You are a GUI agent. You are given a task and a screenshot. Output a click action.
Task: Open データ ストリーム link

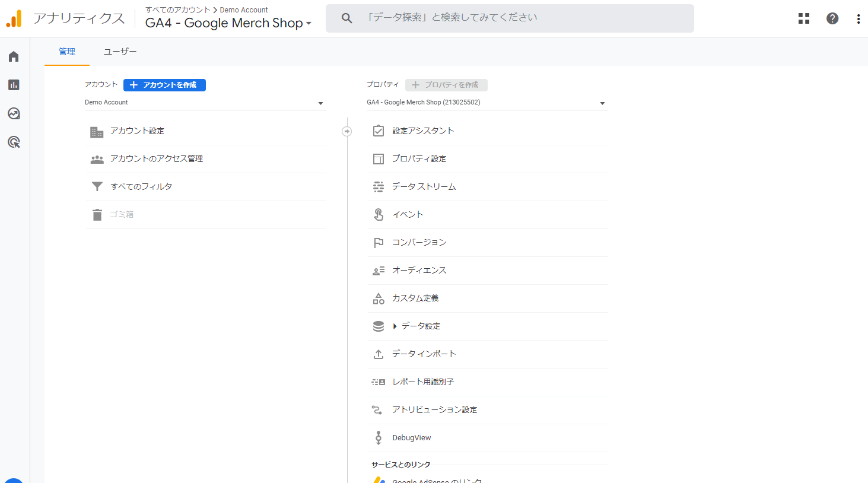pyautogui.click(x=424, y=187)
